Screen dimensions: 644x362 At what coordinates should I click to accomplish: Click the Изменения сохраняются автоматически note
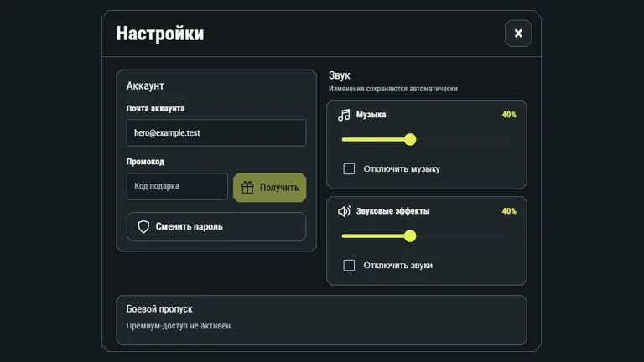393,89
